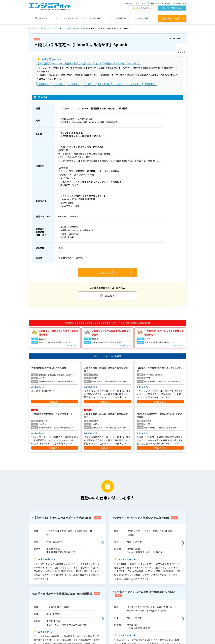Select the スタッフ活躍中 tag

(x=104, y=84)
